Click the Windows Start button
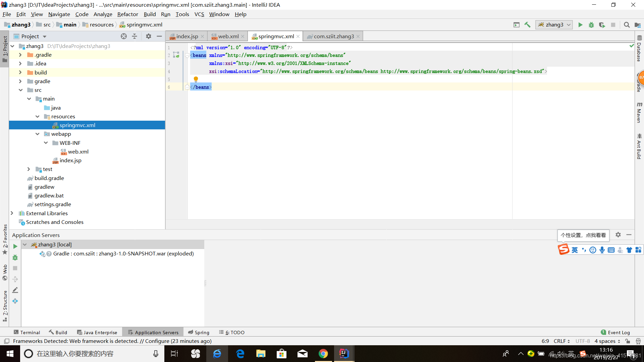644x362 pixels. point(10,354)
